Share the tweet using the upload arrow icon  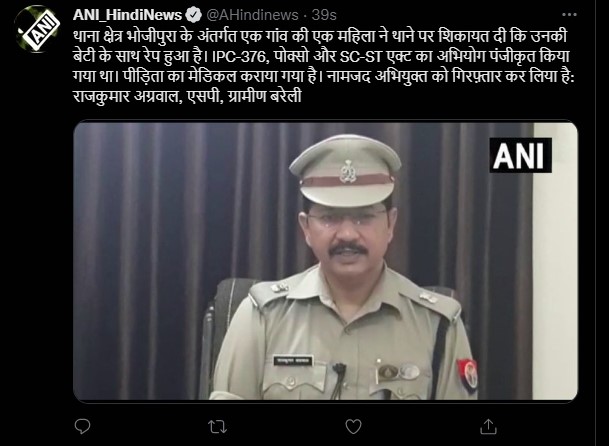[488, 427]
